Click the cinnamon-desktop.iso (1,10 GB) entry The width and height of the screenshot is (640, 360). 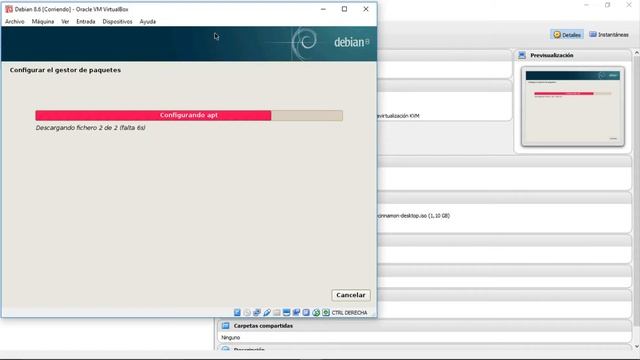[x=413, y=216]
